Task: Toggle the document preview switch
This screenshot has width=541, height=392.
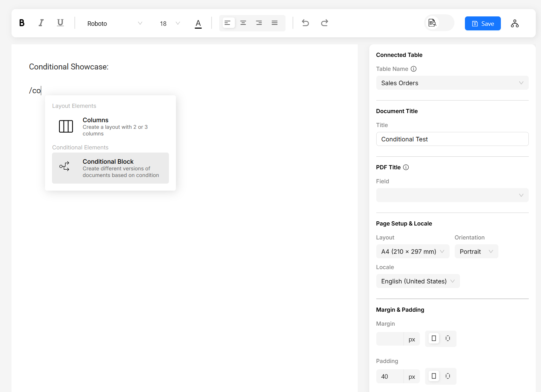Action: tap(439, 23)
